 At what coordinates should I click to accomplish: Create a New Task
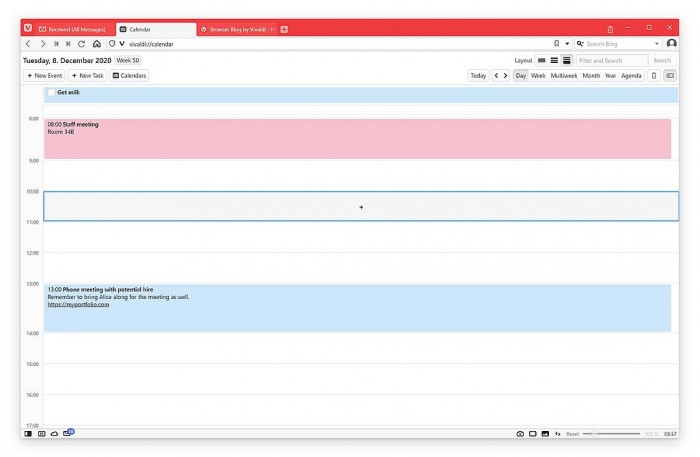pos(87,75)
